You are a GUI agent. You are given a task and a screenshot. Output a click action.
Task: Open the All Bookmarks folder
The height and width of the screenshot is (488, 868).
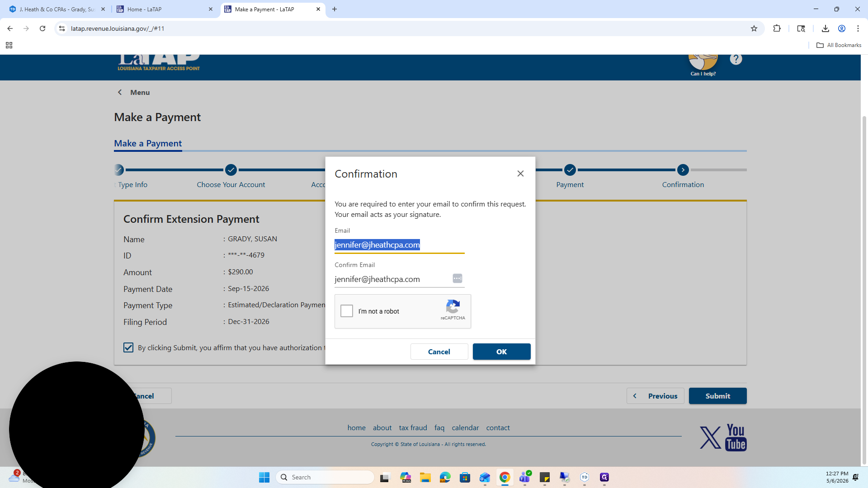pyautogui.click(x=839, y=45)
